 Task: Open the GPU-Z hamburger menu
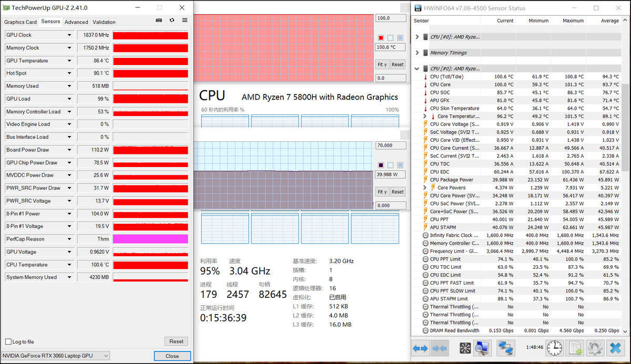[x=185, y=20]
